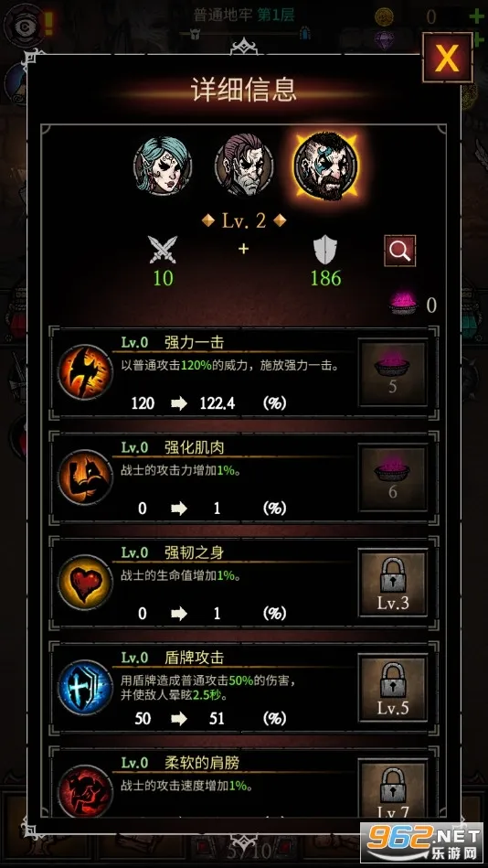Click the crossed swords attack icon
Image resolution: width=488 pixels, height=868 pixels.
tap(163, 250)
